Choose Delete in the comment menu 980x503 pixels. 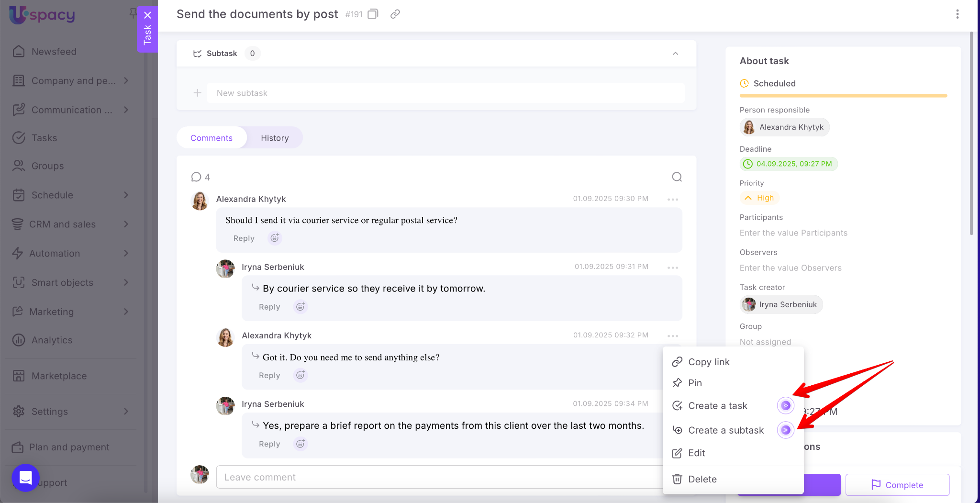pyautogui.click(x=702, y=479)
